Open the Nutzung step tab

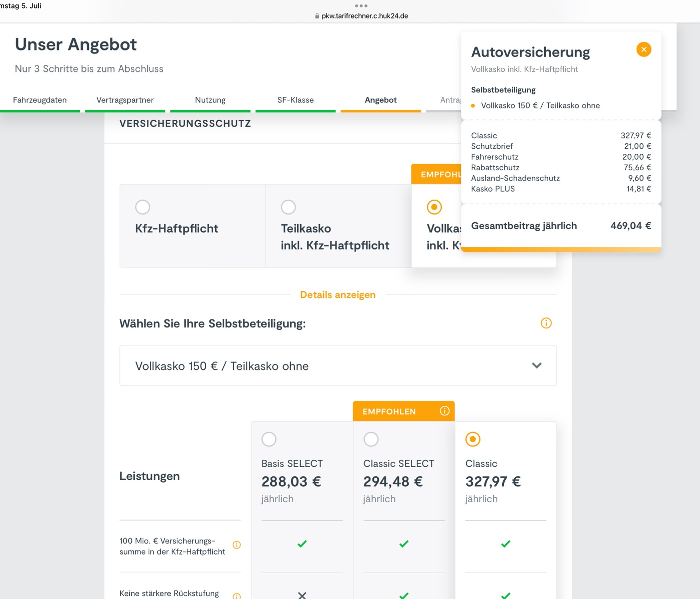[x=210, y=100]
